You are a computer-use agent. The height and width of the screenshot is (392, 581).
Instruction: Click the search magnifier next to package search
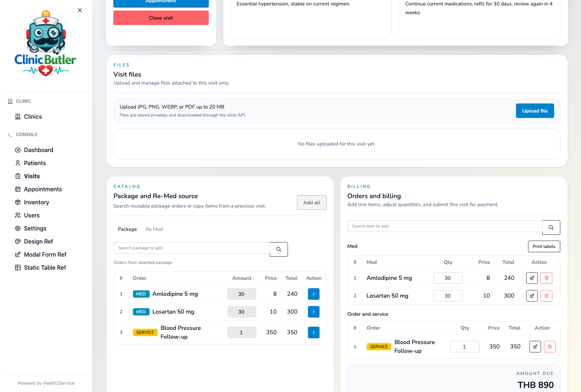tap(279, 249)
